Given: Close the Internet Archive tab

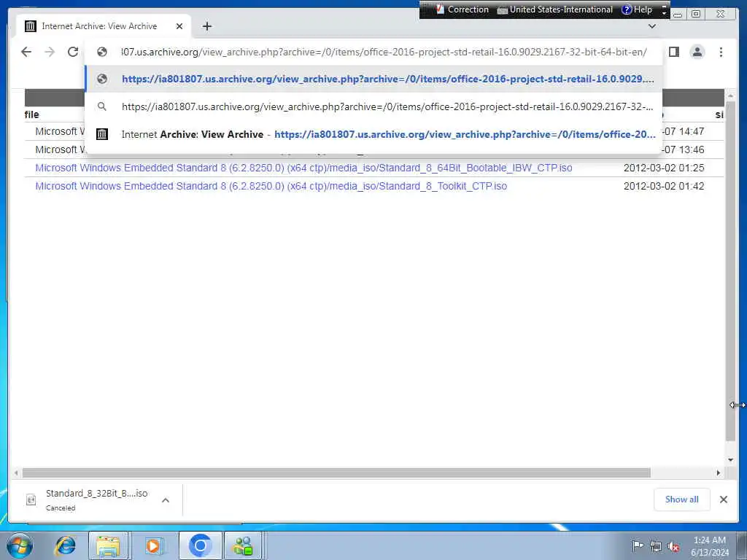Looking at the screenshot, I should pyautogui.click(x=179, y=26).
